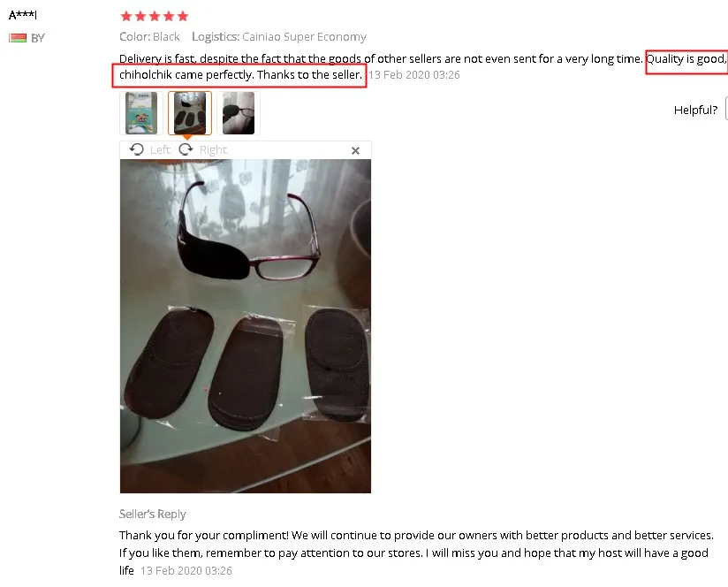
Task: Click the BY country code label
Action: [x=38, y=38]
